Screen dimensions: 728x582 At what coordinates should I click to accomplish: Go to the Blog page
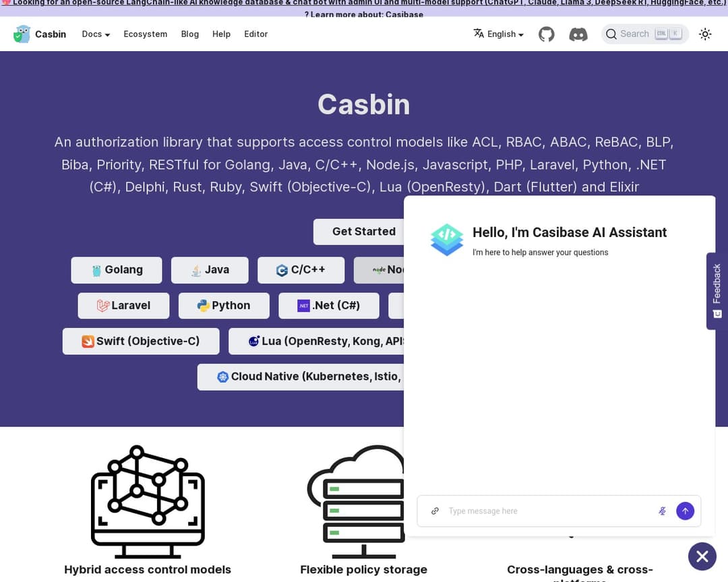point(190,34)
